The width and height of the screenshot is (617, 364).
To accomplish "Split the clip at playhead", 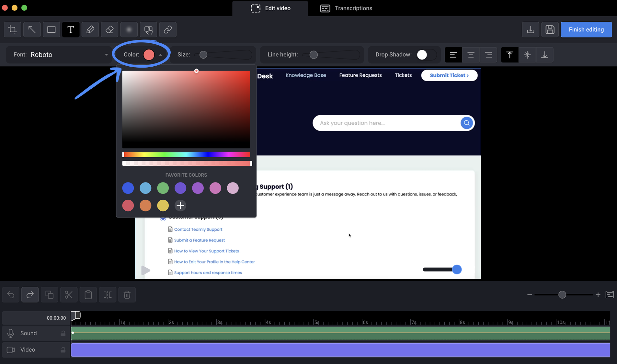I will tap(108, 295).
